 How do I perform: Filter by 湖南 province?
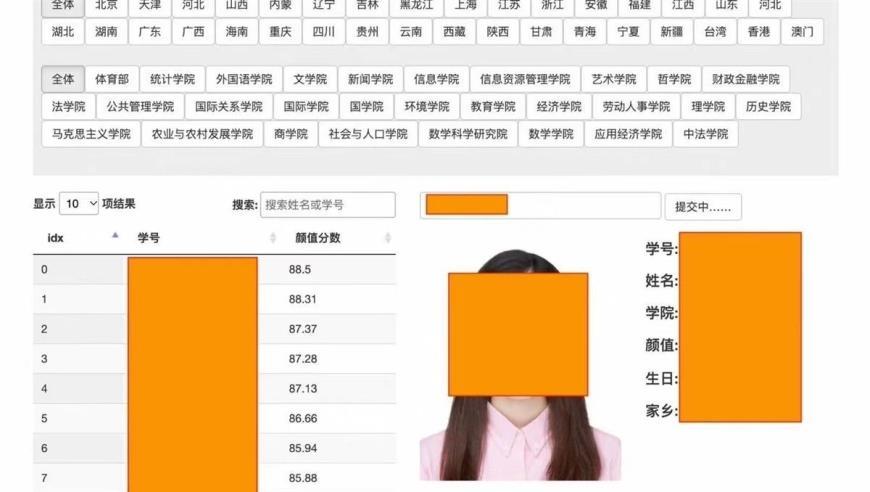pos(106,32)
